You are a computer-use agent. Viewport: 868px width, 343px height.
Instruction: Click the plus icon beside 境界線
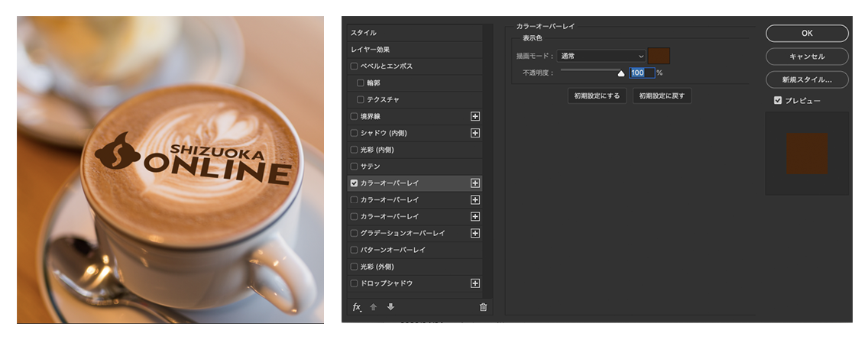click(x=475, y=116)
